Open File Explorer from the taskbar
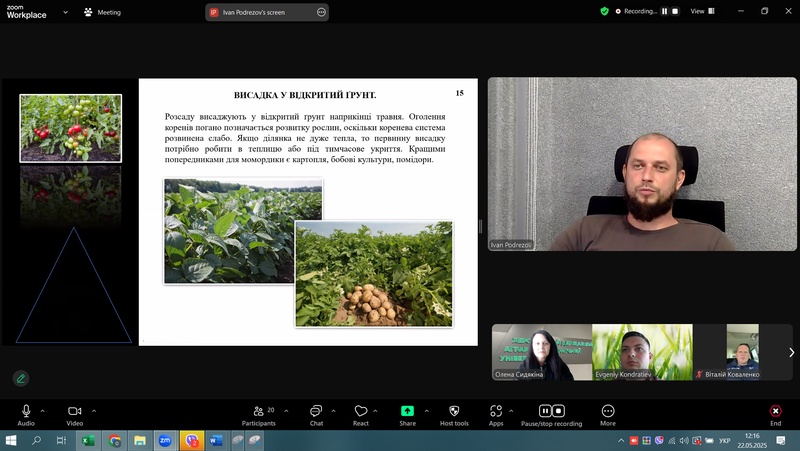This screenshot has width=800, height=451. [139, 440]
